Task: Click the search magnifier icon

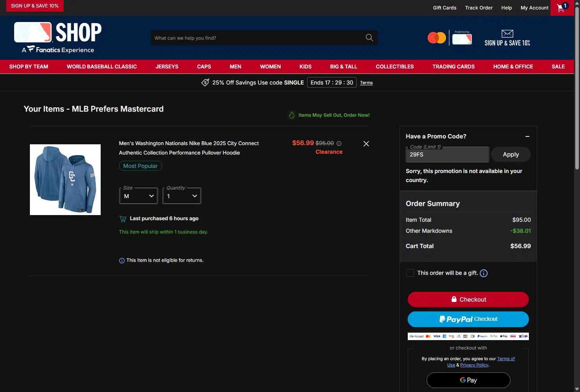Action: 369,38
